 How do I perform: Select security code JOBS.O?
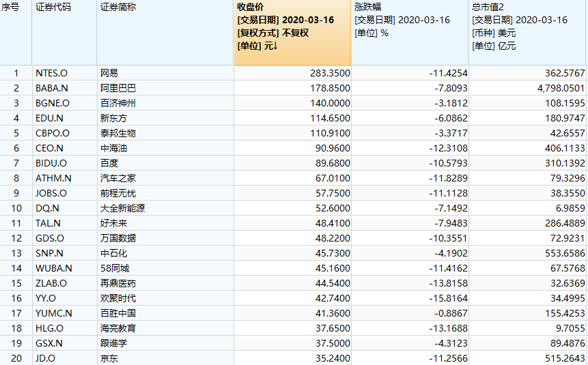click(51, 193)
